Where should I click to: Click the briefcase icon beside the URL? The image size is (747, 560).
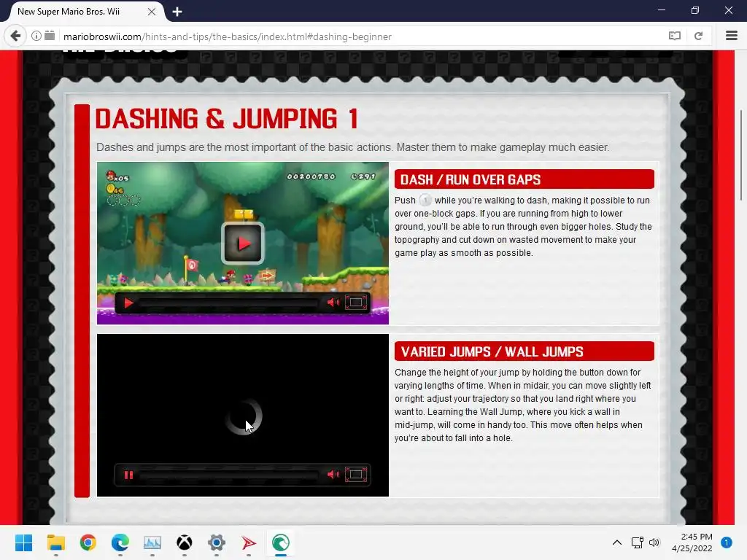pos(50,36)
